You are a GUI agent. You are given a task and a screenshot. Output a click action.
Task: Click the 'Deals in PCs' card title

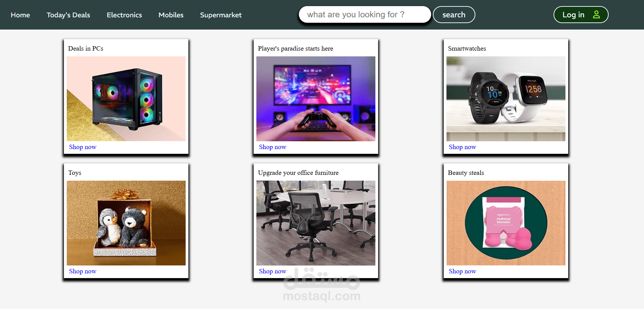click(x=86, y=49)
